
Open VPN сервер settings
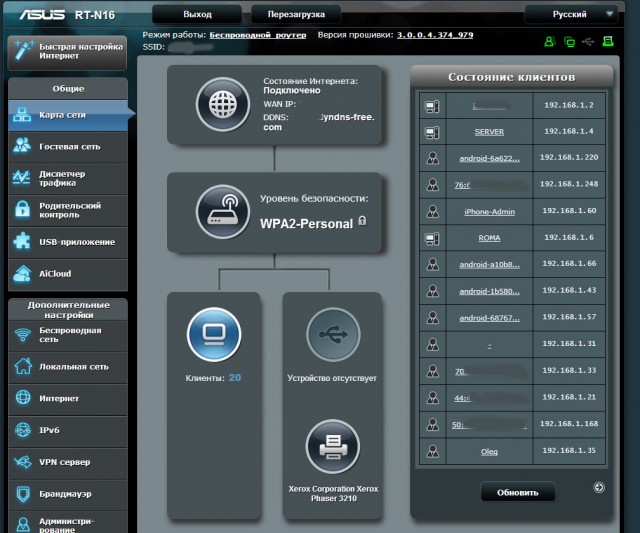click(x=68, y=462)
